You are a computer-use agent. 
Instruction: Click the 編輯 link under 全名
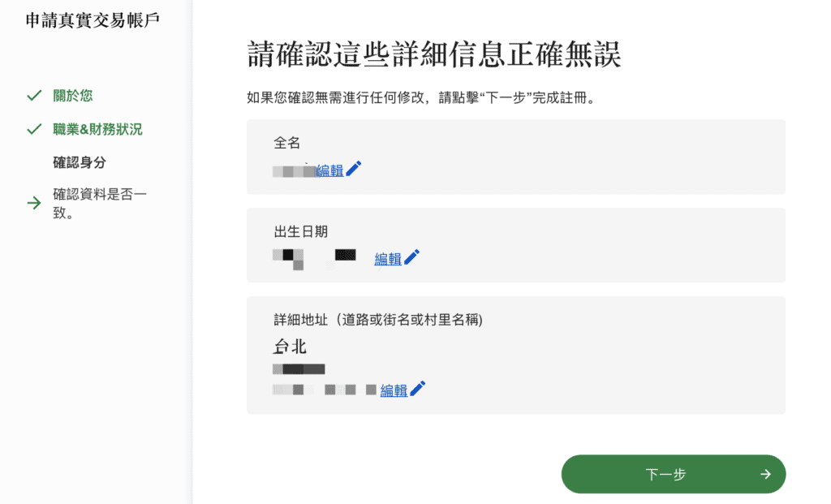(x=329, y=170)
